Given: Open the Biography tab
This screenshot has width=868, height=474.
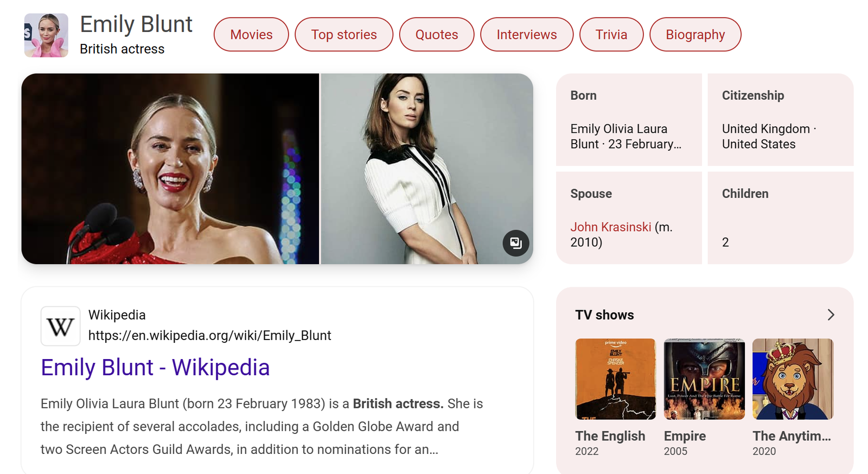Looking at the screenshot, I should (695, 35).
